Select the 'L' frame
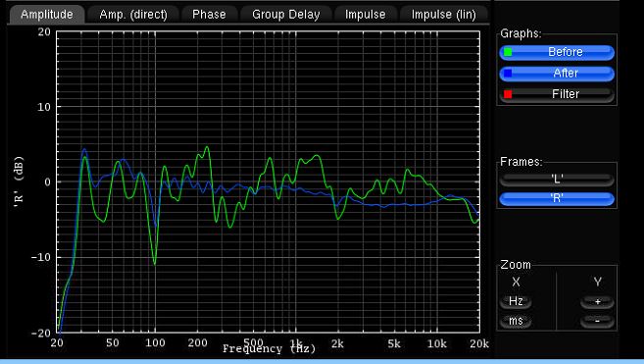Image resolution: width=644 pixels, height=364 pixels. (x=557, y=180)
